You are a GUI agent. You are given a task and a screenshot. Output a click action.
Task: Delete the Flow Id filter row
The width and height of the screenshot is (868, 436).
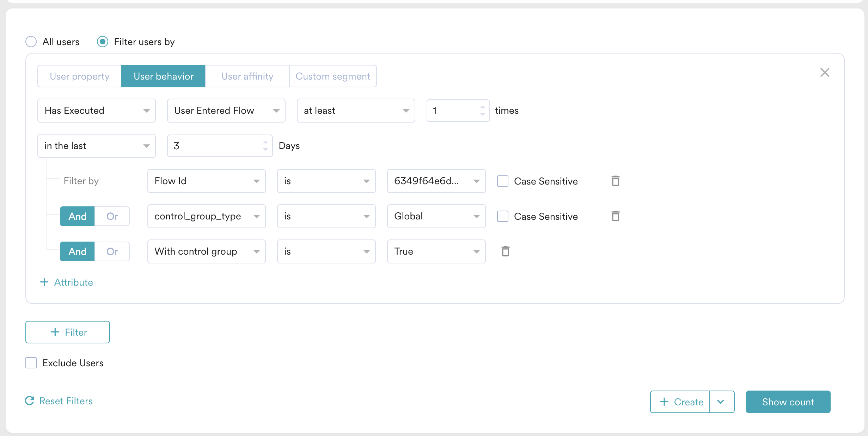[x=615, y=181]
